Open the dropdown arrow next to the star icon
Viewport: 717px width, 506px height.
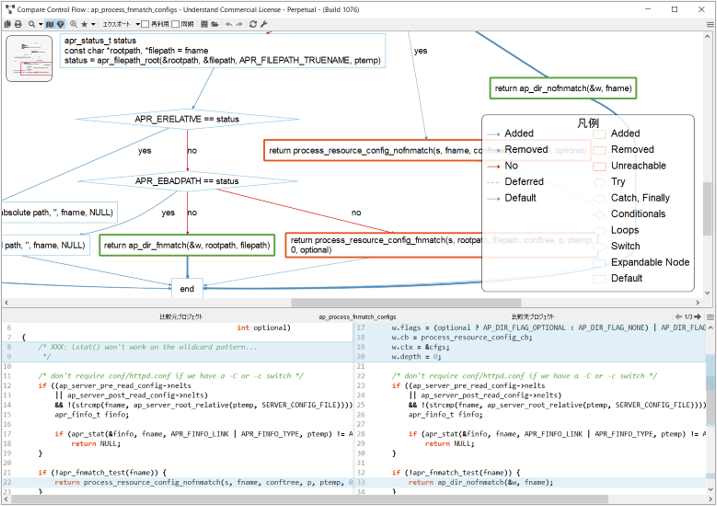[93, 24]
